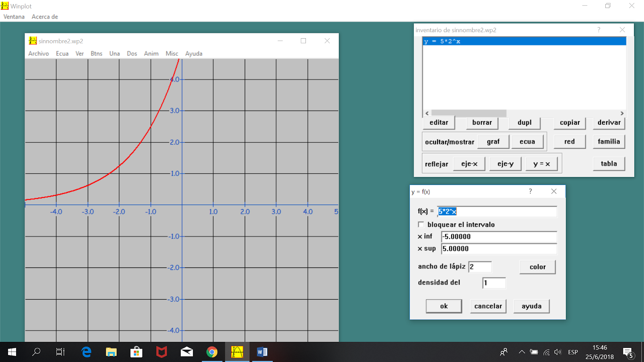Open the People icon in the system tray

[504, 352]
